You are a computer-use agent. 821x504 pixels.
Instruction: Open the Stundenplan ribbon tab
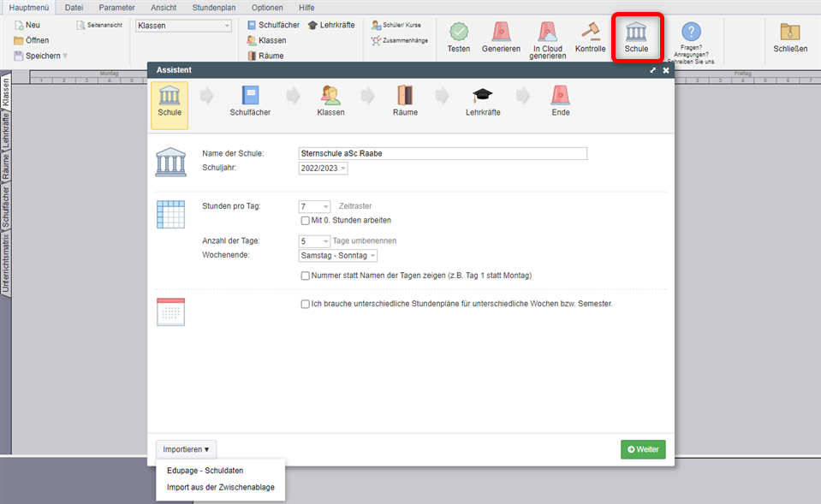(x=214, y=7)
